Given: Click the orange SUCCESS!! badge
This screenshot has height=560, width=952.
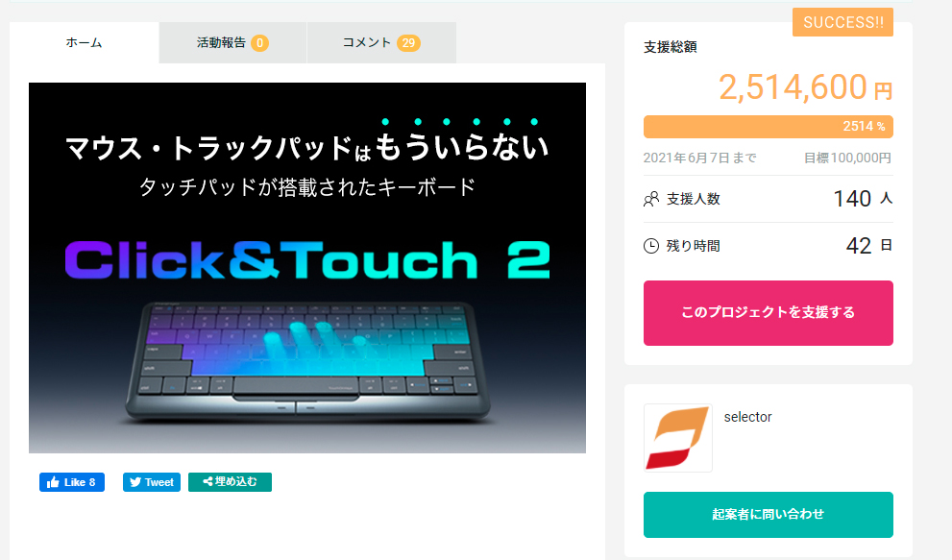Looking at the screenshot, I should point(842,22).
